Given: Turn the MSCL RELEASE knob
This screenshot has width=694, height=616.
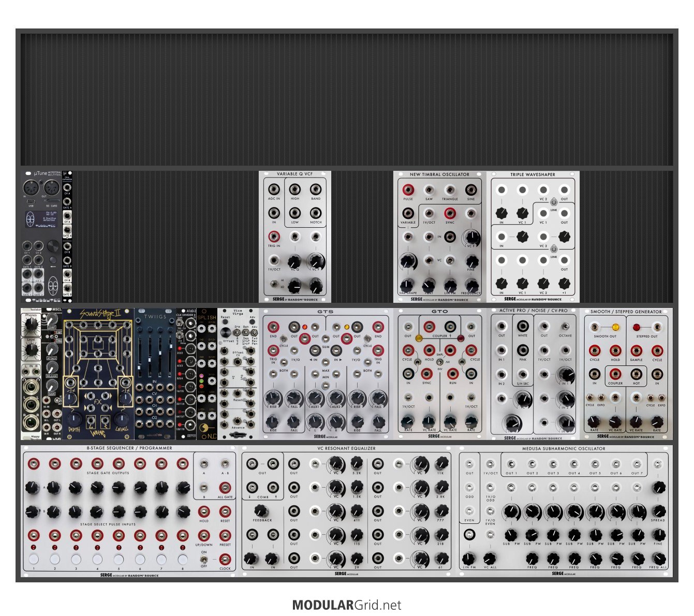Looking at the screenshot, I should pyautogui.click(x=52, y=366).
